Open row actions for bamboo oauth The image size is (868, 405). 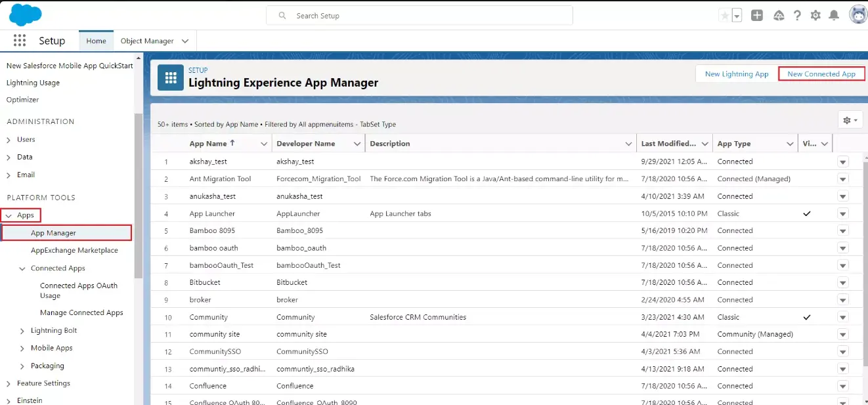(x=843, y=248)
